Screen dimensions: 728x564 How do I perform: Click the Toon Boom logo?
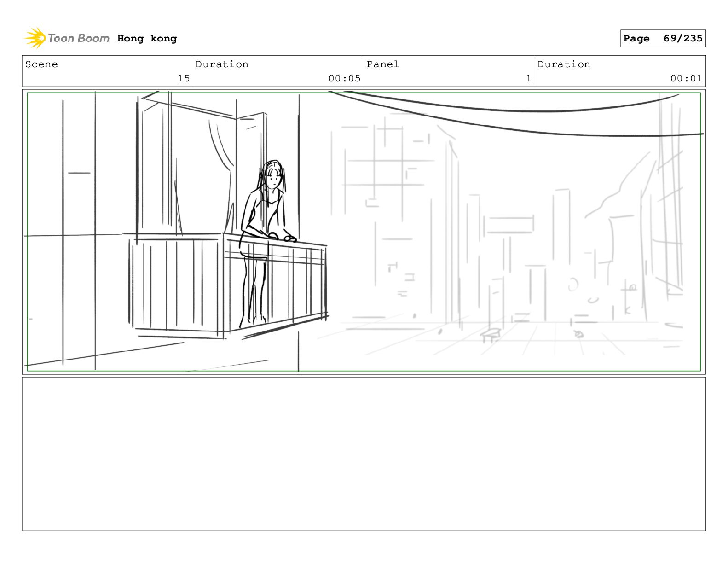(x=67, y=38)
